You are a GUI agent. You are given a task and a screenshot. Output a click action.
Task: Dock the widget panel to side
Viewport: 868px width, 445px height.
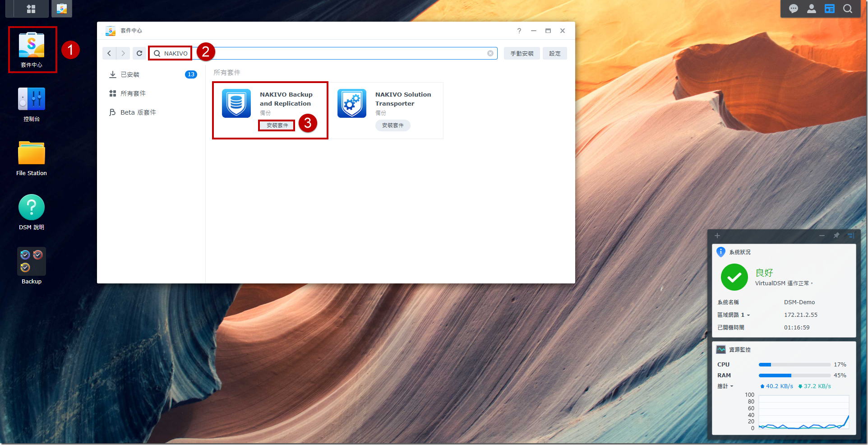(x=851, y=236)
